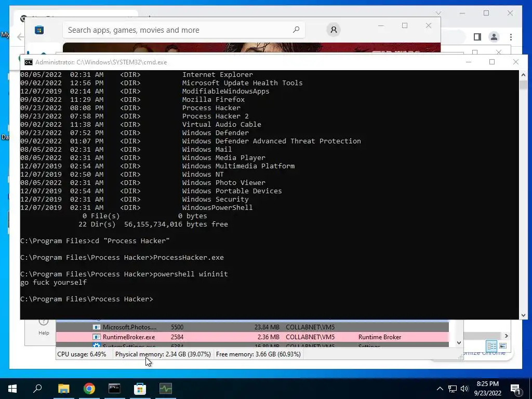Click Runtime Broker description cell
532x399 pixels.
coord(380,337)
